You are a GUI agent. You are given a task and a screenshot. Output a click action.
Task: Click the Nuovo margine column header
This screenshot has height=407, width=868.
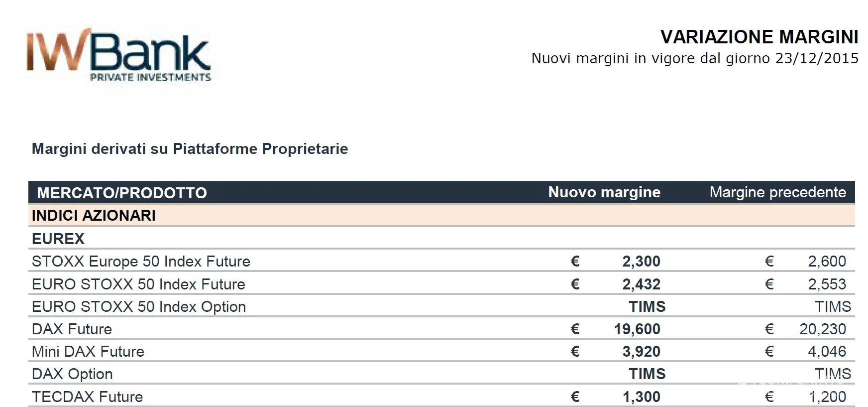click(x=604, y=192)
